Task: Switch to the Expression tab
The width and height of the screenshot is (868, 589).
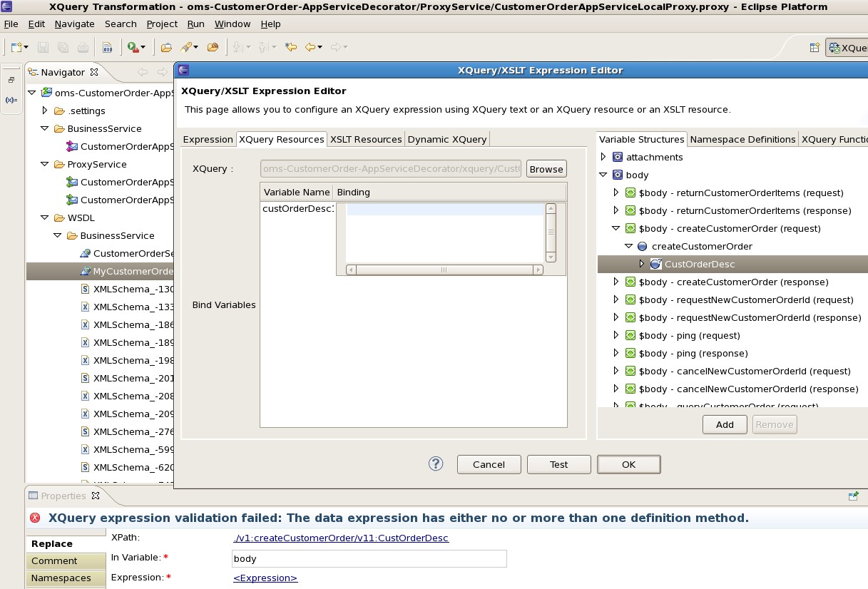Action: pos(208,139)
